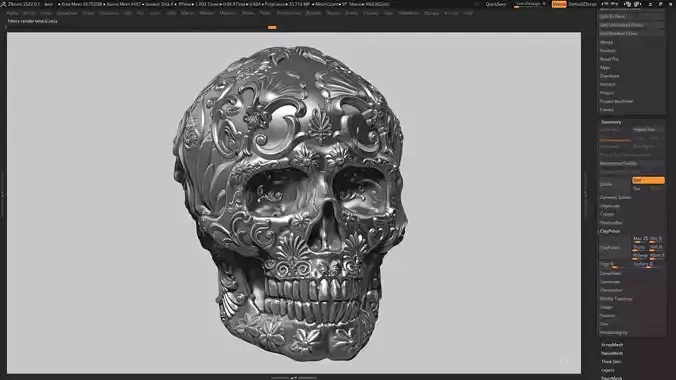Toggle the orange Menus button
Screen dimensions: 676x380
pos(559,4)
